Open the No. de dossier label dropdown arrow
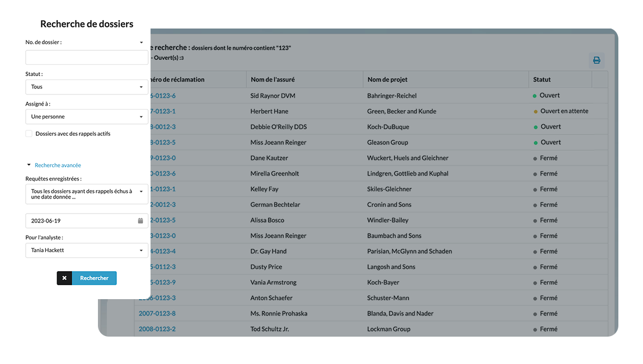 pos(142,42)
